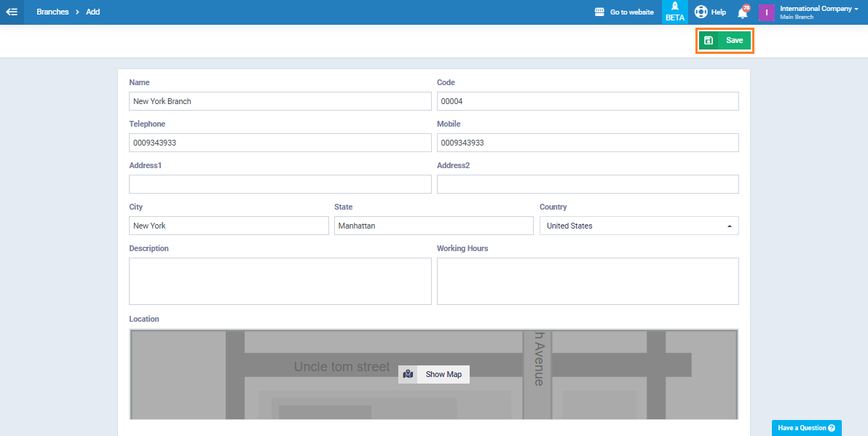Click the purple company avatar icon

(766, 12)
